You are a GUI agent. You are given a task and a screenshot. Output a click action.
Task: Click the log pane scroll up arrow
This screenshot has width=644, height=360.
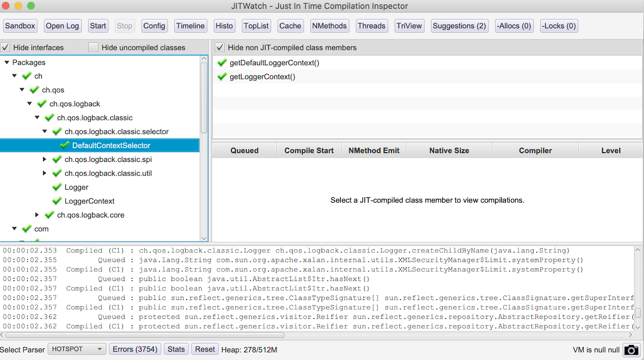pyautogui.click(x=638, y=250)
